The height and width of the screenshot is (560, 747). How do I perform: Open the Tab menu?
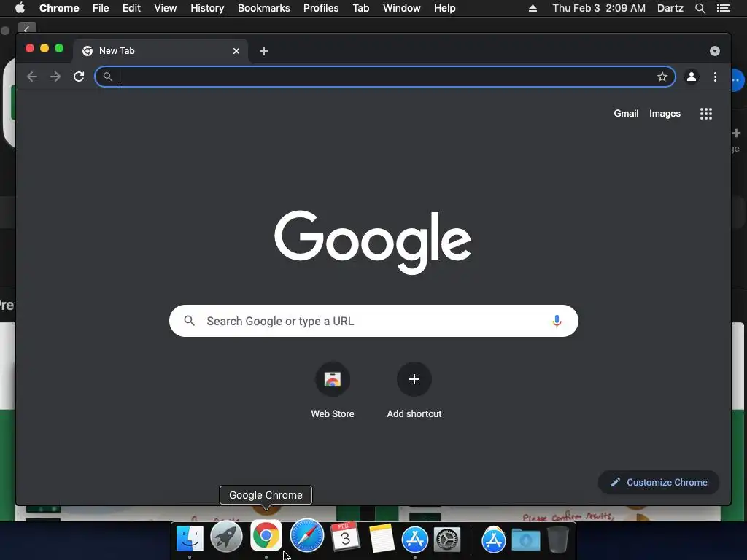(x=360, y=8)
